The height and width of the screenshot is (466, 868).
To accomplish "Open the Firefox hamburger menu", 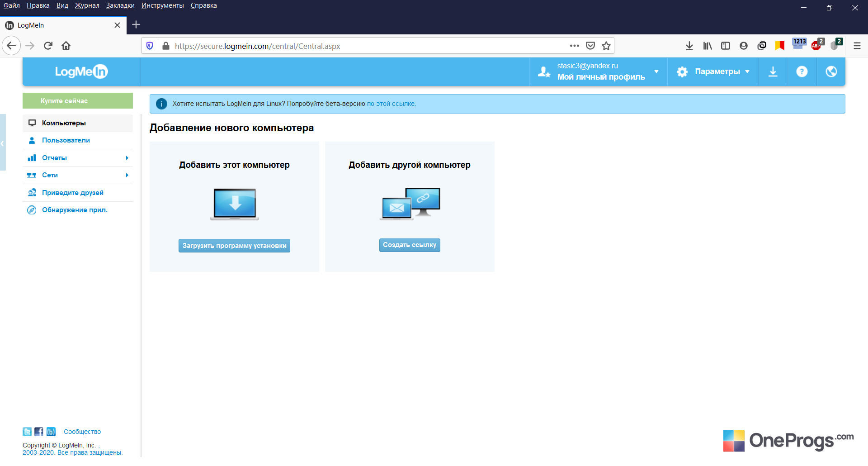I will pyautogui.click(x=857, y=46).
